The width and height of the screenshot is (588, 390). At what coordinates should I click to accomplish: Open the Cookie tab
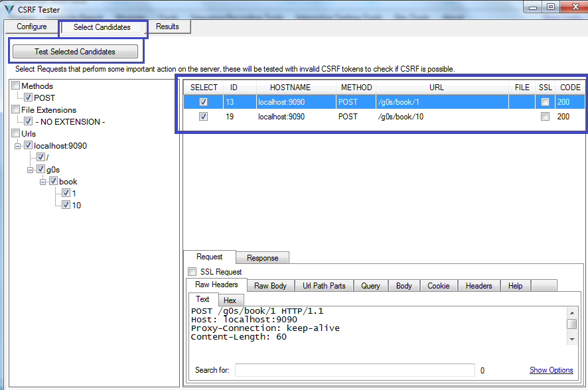pos(439,285)
